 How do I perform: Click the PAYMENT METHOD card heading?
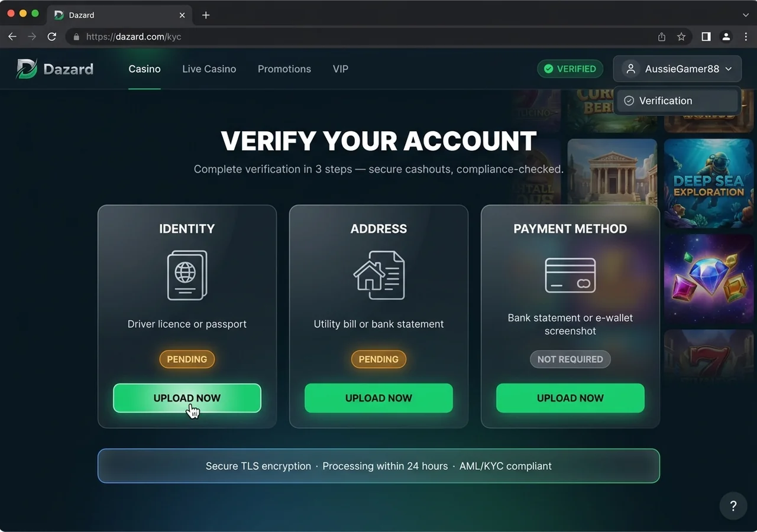point(570,229)
